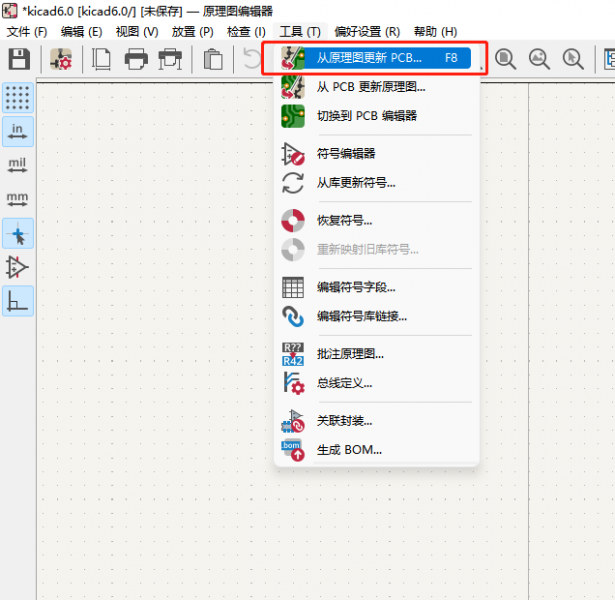Toggle orthogonal wire mode icon
The width and height of the screenshot is (615, 600).
coord(18,301)
